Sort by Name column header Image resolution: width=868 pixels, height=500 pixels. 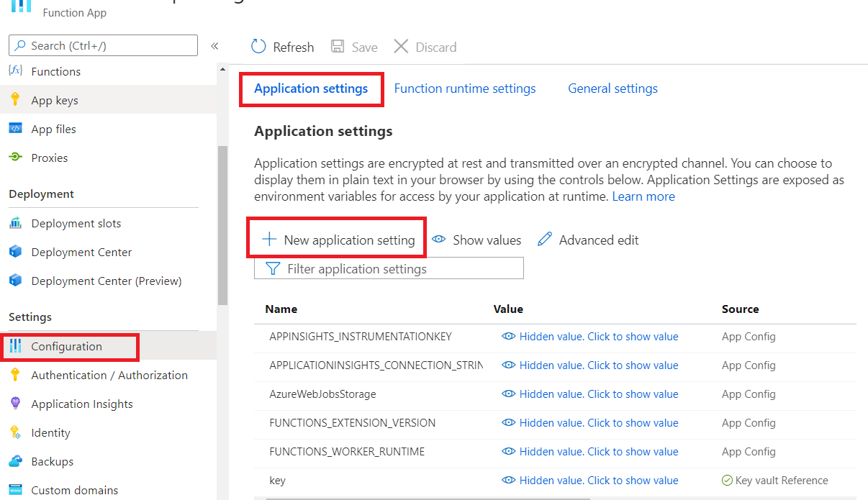click(281, 309)
